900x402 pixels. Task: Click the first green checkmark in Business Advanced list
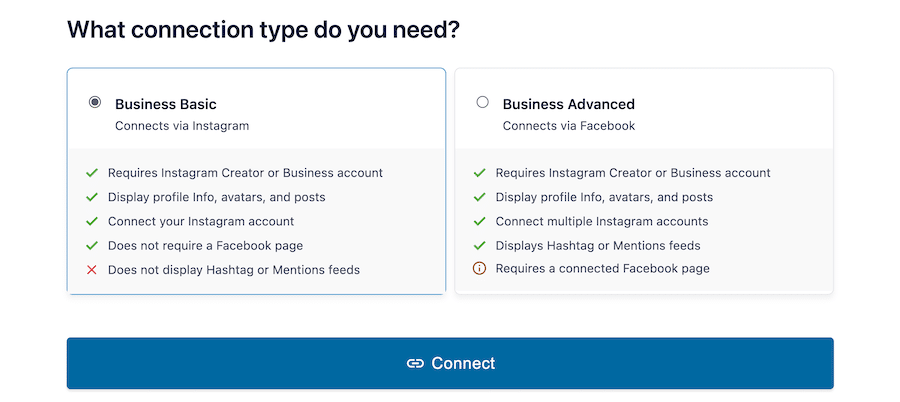pos(479,173)
